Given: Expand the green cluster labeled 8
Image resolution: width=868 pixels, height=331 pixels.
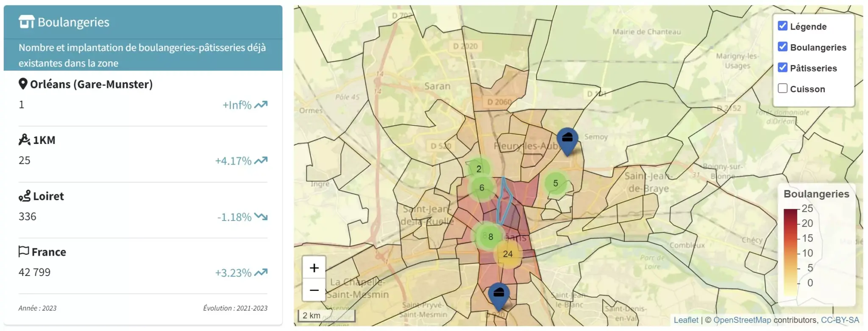Looking at the screenshot, I should (490, 237).
